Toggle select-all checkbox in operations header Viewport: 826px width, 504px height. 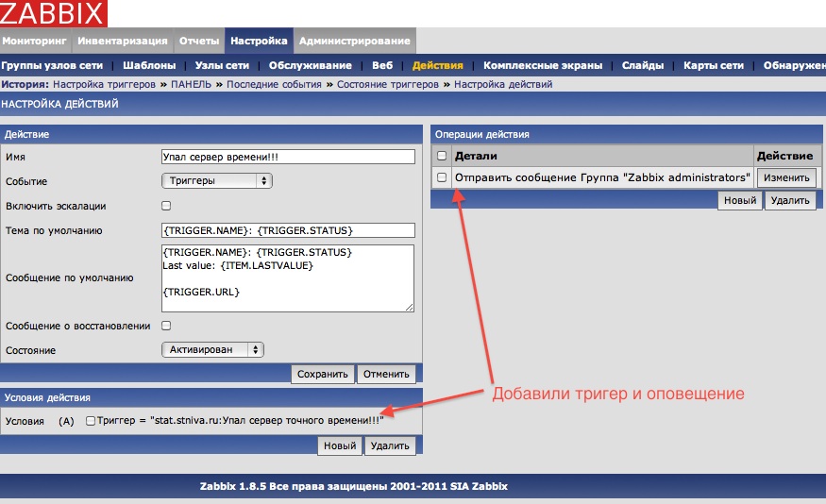(441, 155)
